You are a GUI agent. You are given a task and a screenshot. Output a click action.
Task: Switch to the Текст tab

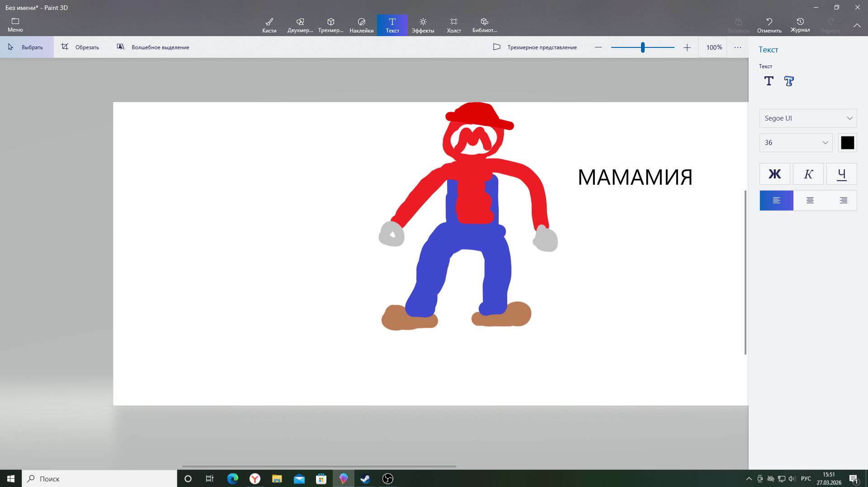click(x=392, y=25)
